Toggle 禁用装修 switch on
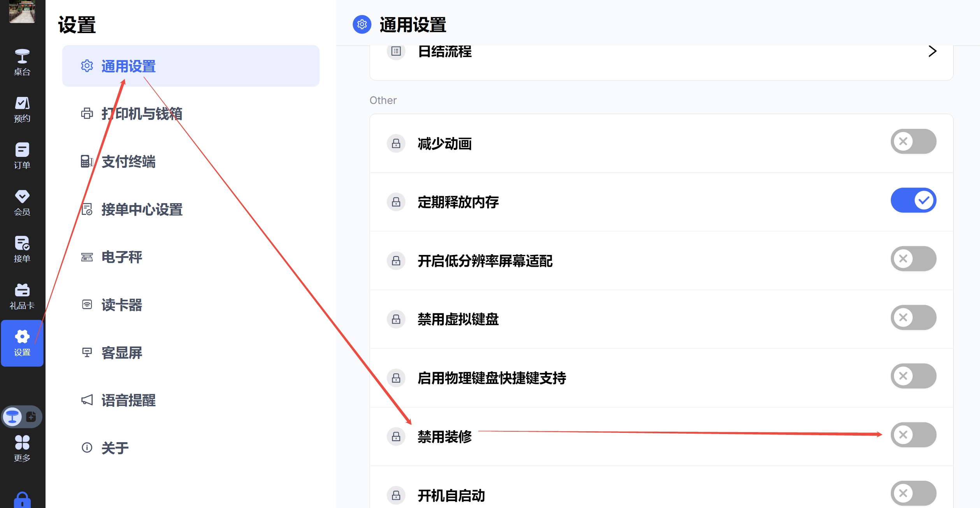This screenshot has height=508, width=980. coord(913,435)
